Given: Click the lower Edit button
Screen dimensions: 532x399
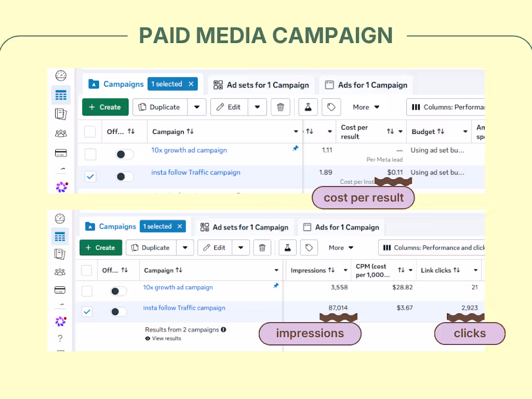Looking at the screenshot, I should (x=215, y=248).
